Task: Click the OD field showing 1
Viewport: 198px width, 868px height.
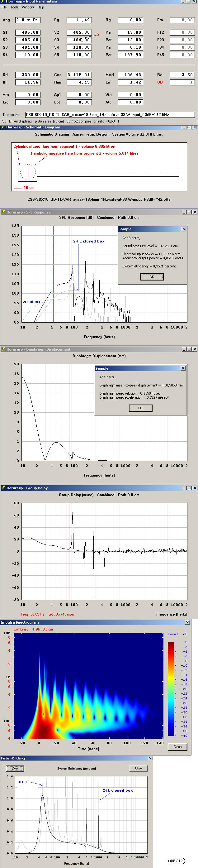Action: pos(182,82)
